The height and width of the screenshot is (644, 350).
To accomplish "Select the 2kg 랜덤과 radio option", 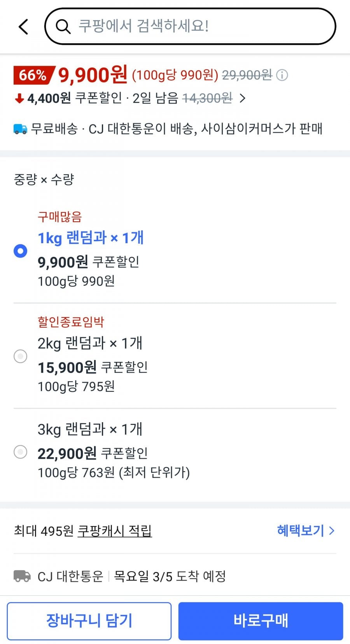I will [20, 356].
